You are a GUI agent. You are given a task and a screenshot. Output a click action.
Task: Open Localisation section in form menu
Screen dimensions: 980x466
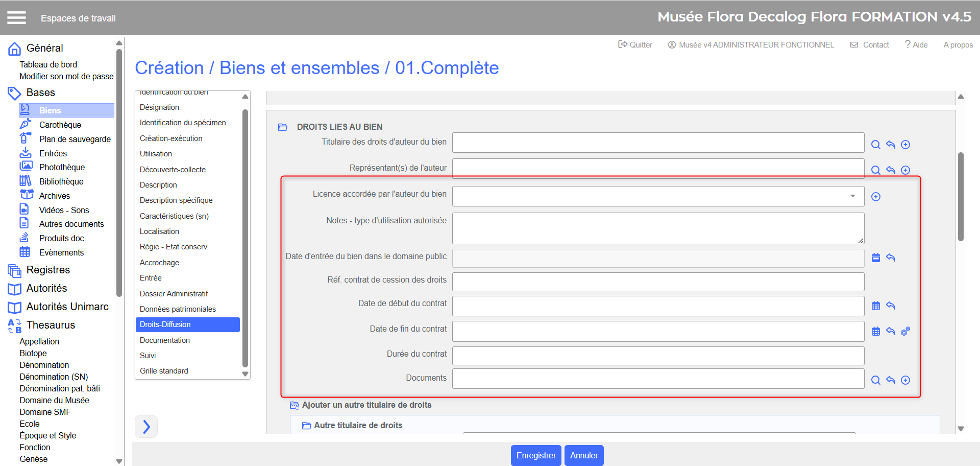pos(159,231)
